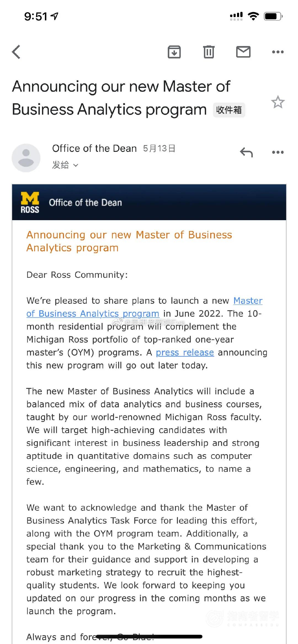Star this email

click(278, 102)
